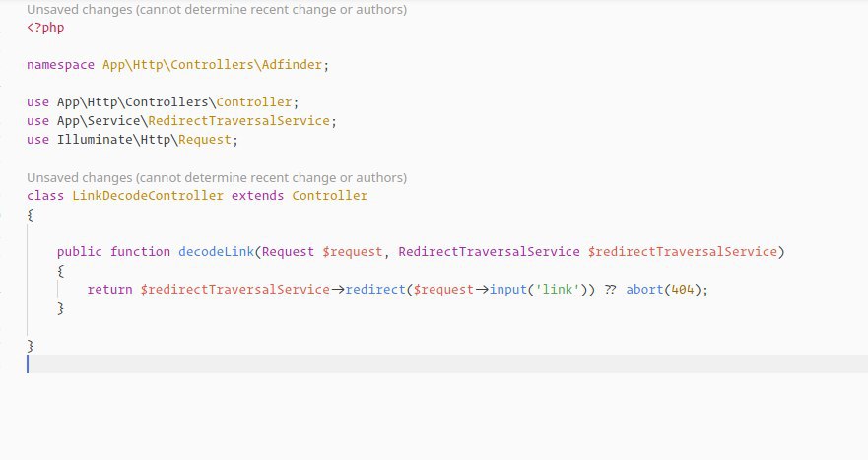Click $redirectTraversalService in the return statement
The width and height of the screenshot is (868, 460).
(234, 290)
